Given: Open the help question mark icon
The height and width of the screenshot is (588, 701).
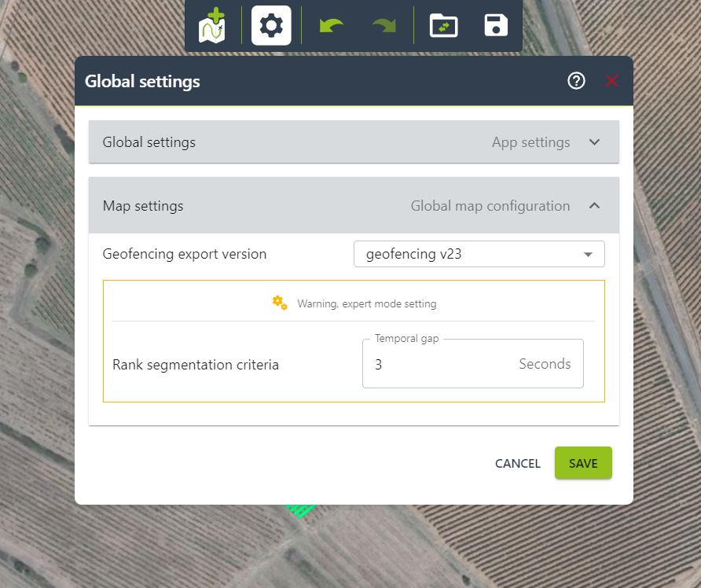Looking at the screenshot, I should (x=576, y=81).
